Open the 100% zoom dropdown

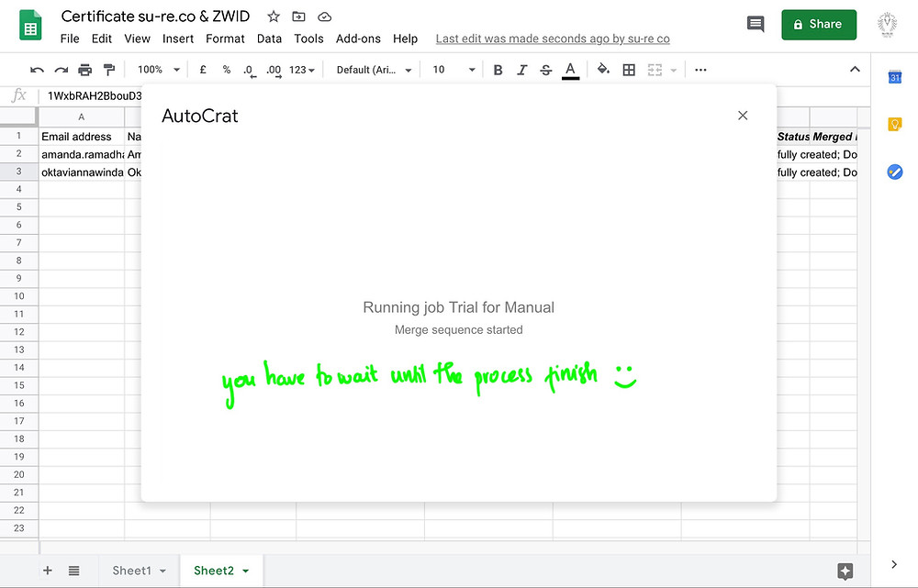[158, 70]
